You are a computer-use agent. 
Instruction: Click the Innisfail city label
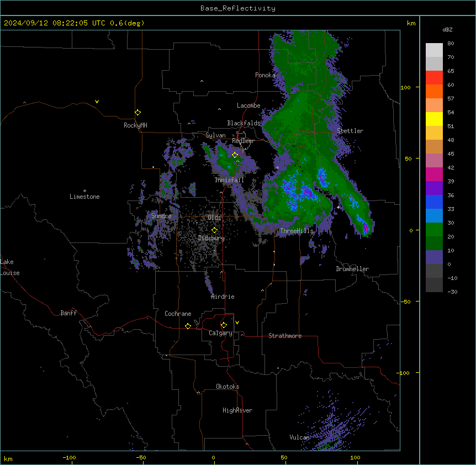coord(229,180)
